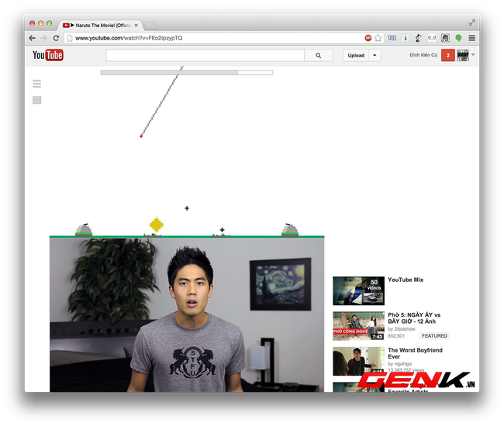Open The Worst Boyfriend Ever thumbnail
Viewport: 504px width, 426px height.
tap(359, 361)
